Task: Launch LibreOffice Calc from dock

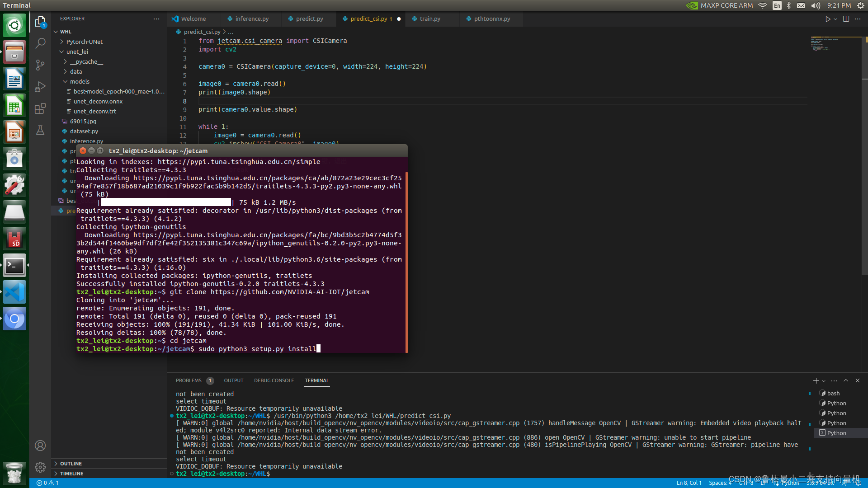Action: point(14,105)
